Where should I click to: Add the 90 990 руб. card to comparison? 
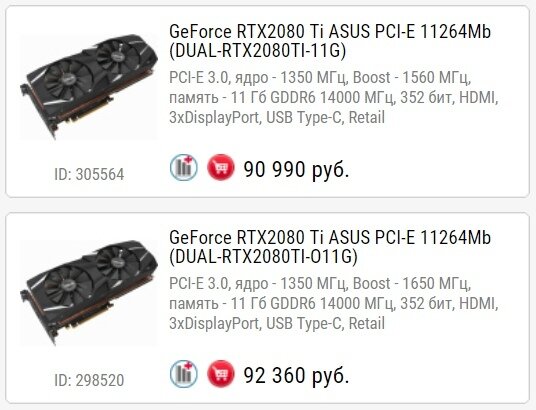pyautogui.click(x=184, y=168)
